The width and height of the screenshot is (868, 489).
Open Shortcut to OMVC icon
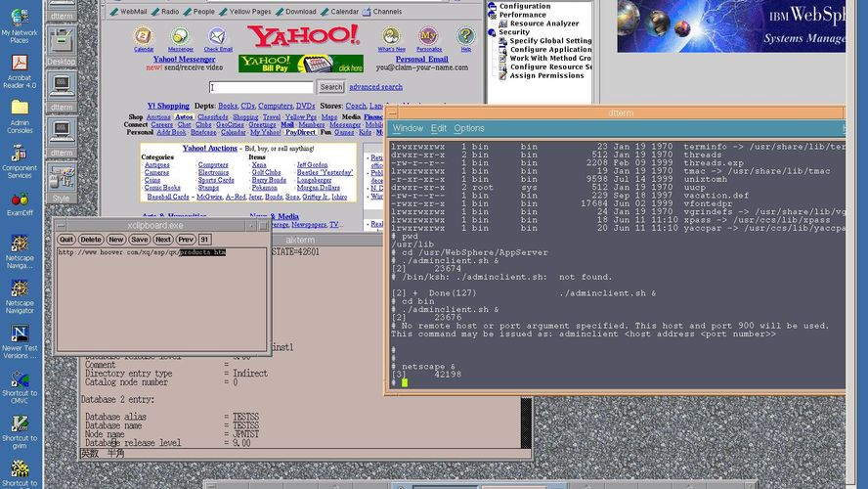pyautogui.click(x=20, y=387)
